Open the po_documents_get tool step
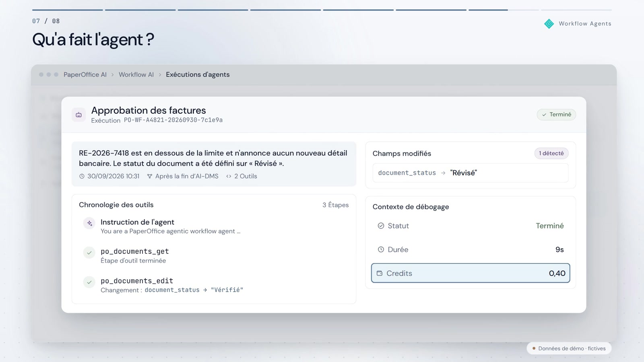This screenshot has width=644, height=362. (x=214, y=255)
